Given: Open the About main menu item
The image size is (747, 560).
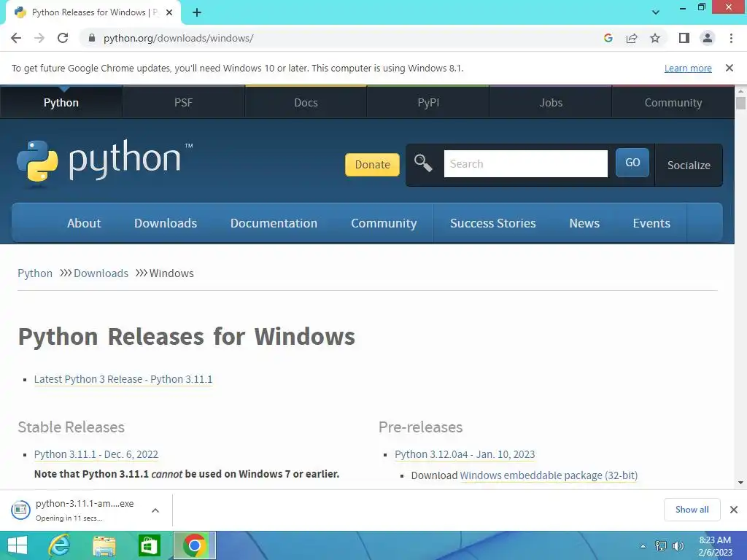Looking at the screenshot, I should 84,223.
